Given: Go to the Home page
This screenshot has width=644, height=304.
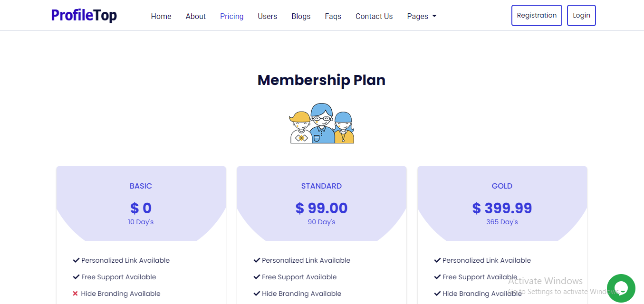Looking at the screenshot, I should point(161,16).
